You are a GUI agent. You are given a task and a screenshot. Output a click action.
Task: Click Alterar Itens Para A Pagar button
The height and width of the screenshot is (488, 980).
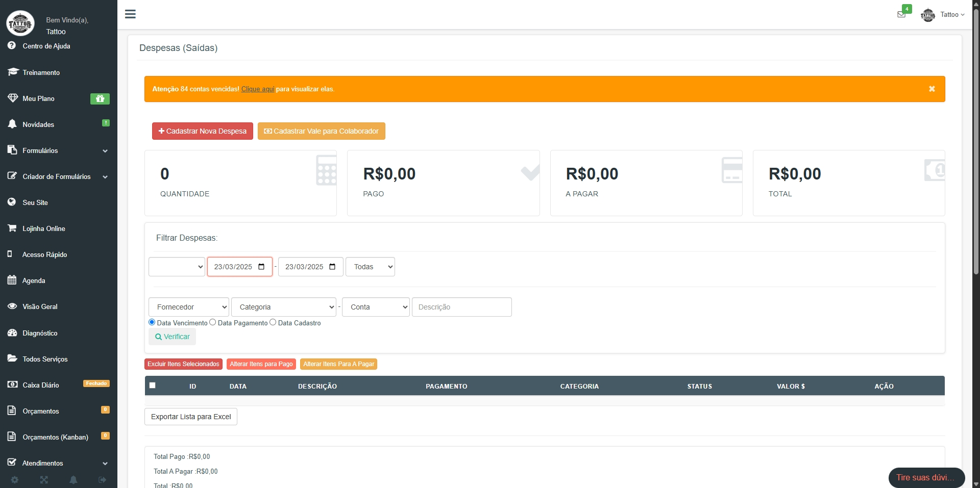pyautogui.click(x=339, y=364)
